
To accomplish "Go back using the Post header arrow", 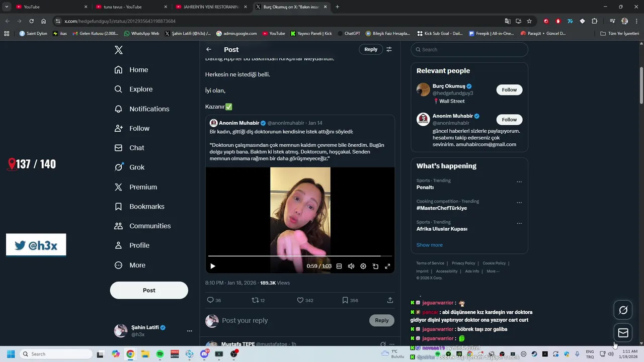I will [209, 49].
